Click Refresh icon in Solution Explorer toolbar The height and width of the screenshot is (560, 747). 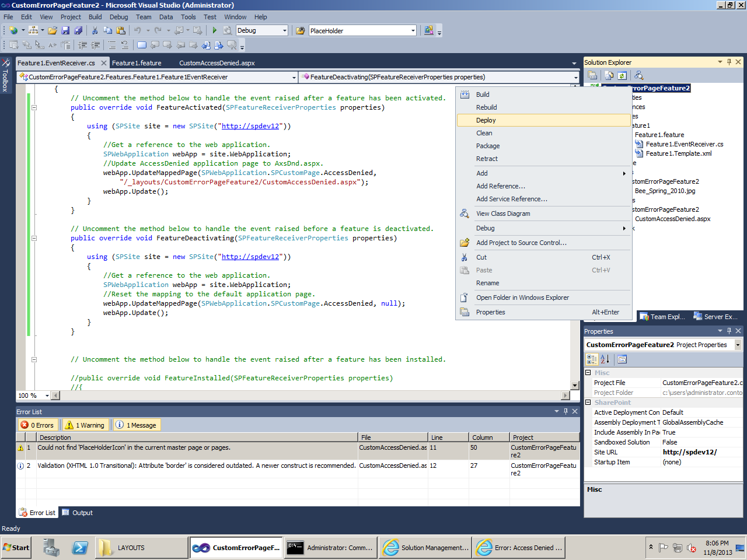click(x=622, y=75)
